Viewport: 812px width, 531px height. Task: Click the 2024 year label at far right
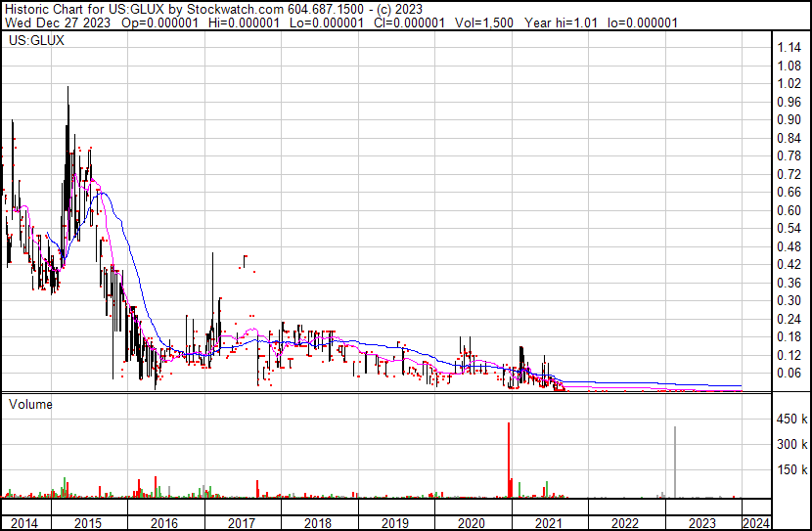758,523
